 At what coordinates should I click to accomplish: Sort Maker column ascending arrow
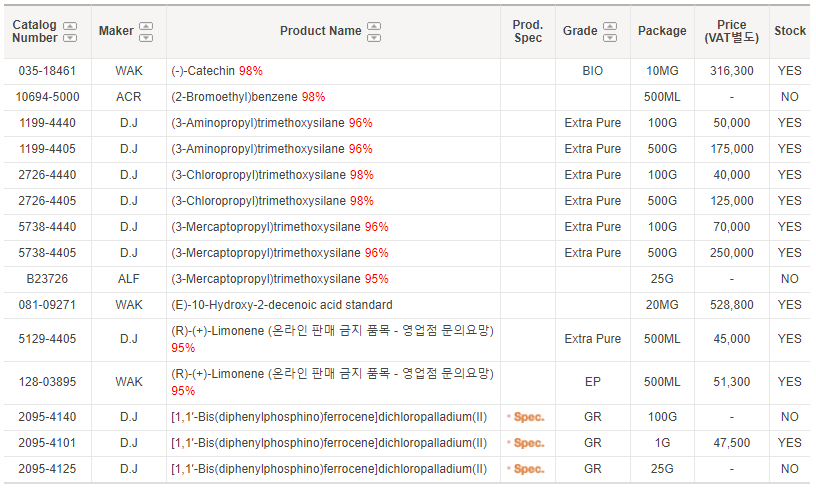[x=146, y=26]
